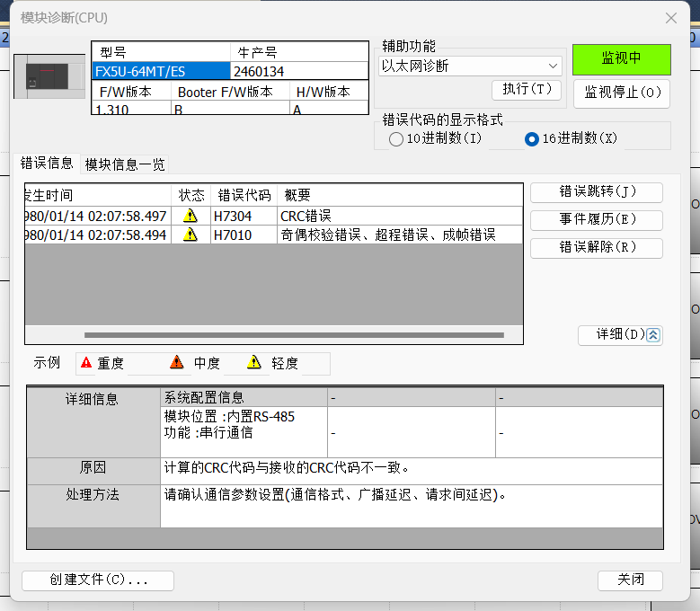Click the warning icon in the H7304 row

pyautogui.click(x=190, y=216)
